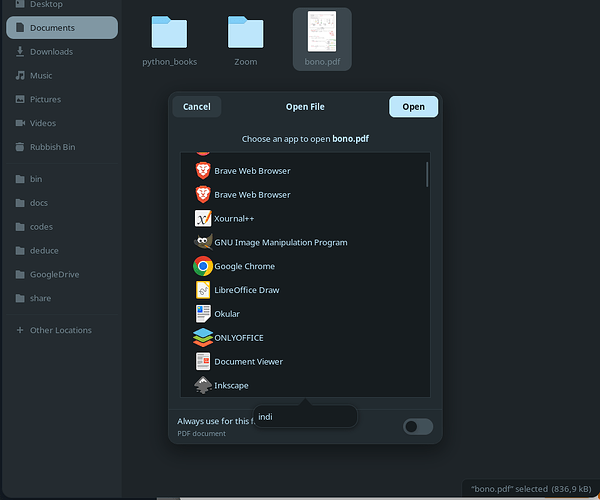This screenshot has width=600, height=500.
Task: Select the Inkscape label
Action: [231, 386]
